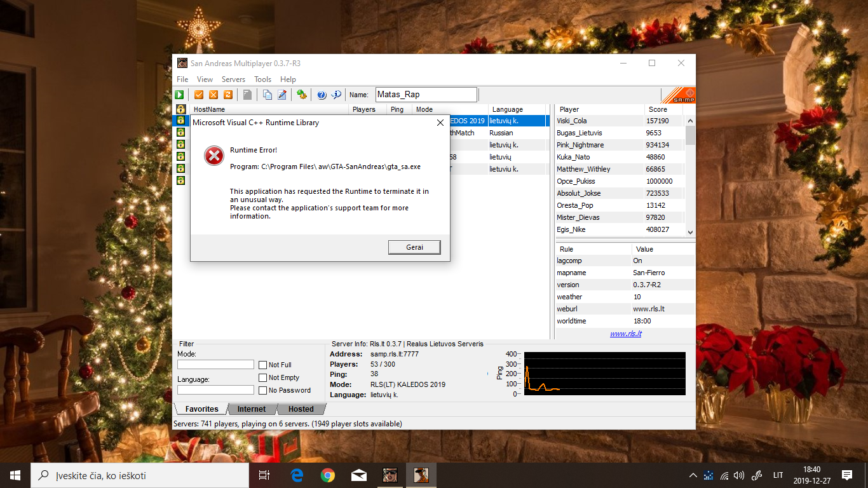The image size is (868, 488).
Task: Open the www.rls.lt link
Action: (625, 334)
